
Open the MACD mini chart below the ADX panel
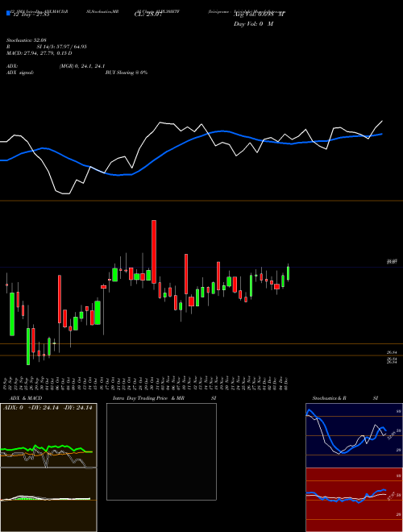tap(48, 500)
